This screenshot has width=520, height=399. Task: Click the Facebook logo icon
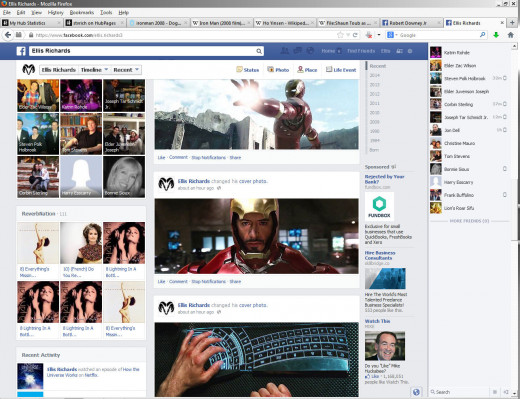21,51
